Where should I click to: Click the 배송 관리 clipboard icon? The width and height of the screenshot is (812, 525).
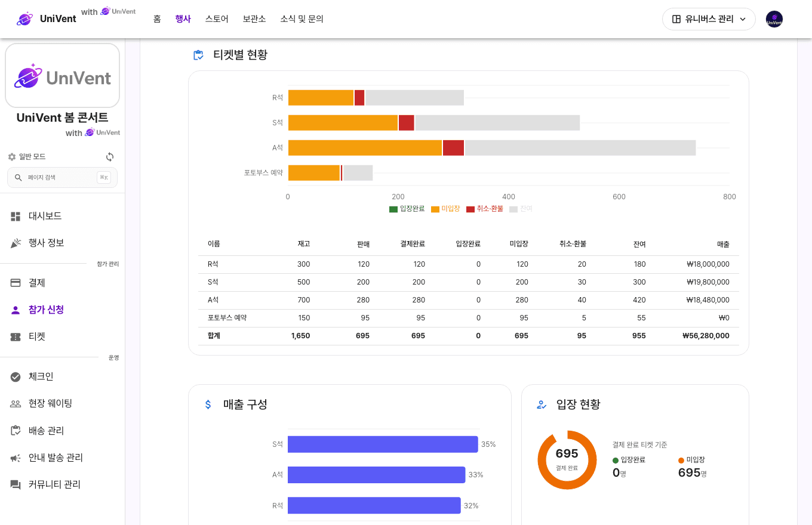pos(16,431)
